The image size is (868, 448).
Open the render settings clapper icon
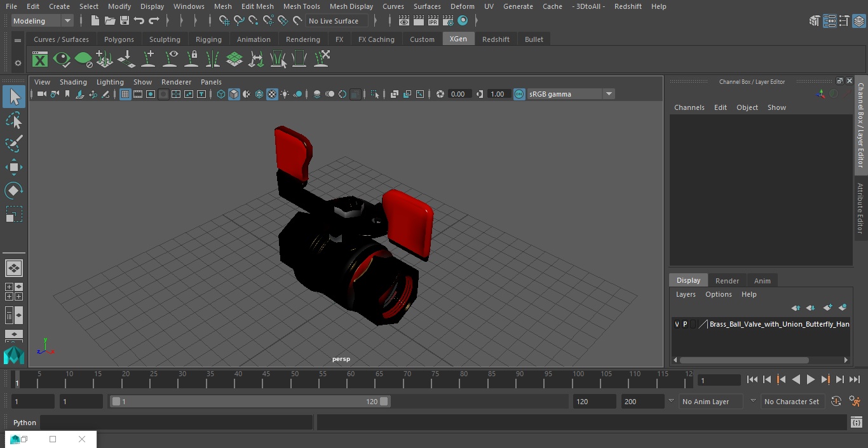point(448,21)
